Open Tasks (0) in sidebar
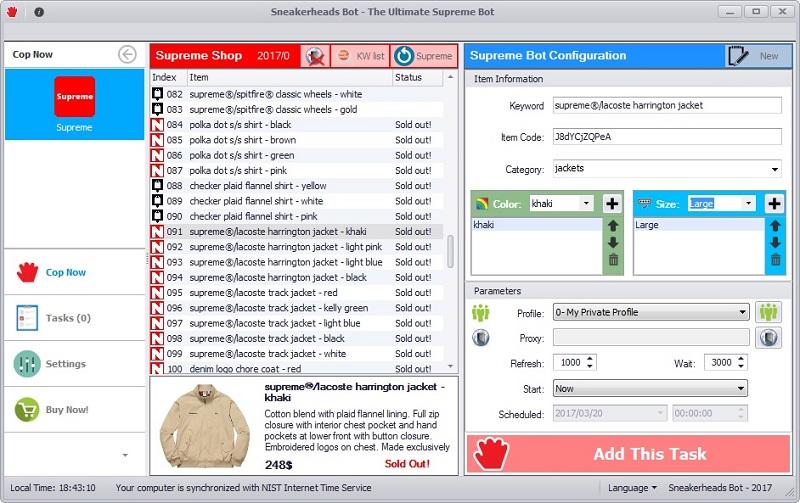 point(74,318)
